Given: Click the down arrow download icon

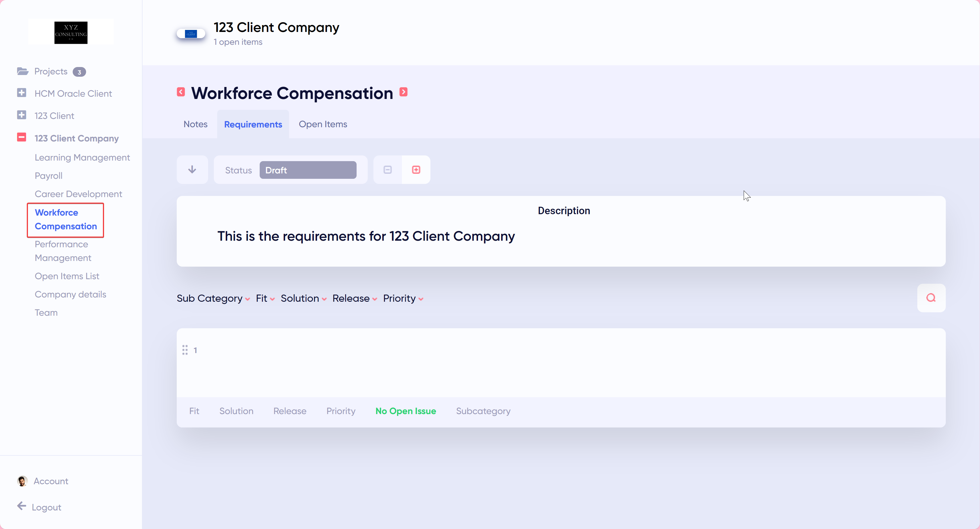Looking at the screenshot, I should 192,170.
